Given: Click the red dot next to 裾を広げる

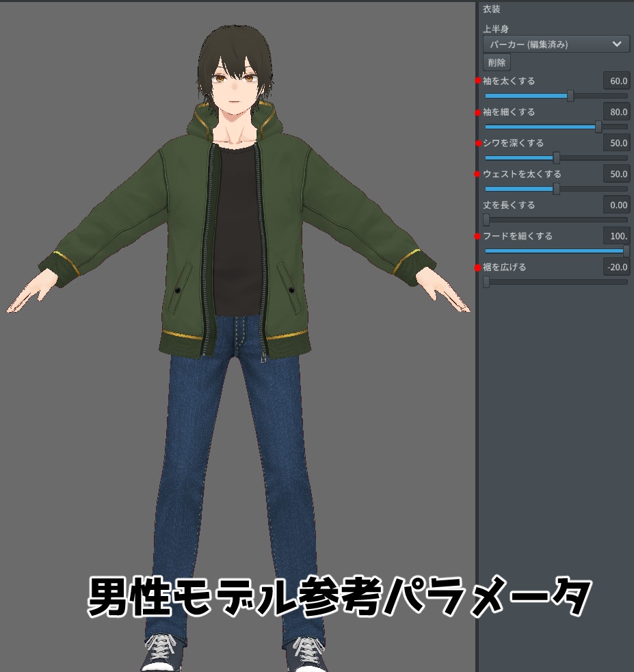Looking at the screenshot, I should [478, 267].
